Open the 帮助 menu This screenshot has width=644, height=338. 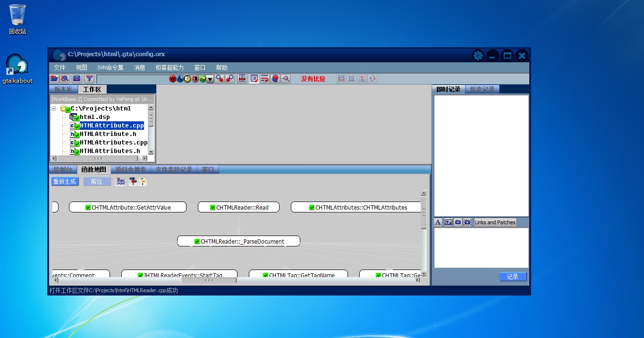point(221,68)
